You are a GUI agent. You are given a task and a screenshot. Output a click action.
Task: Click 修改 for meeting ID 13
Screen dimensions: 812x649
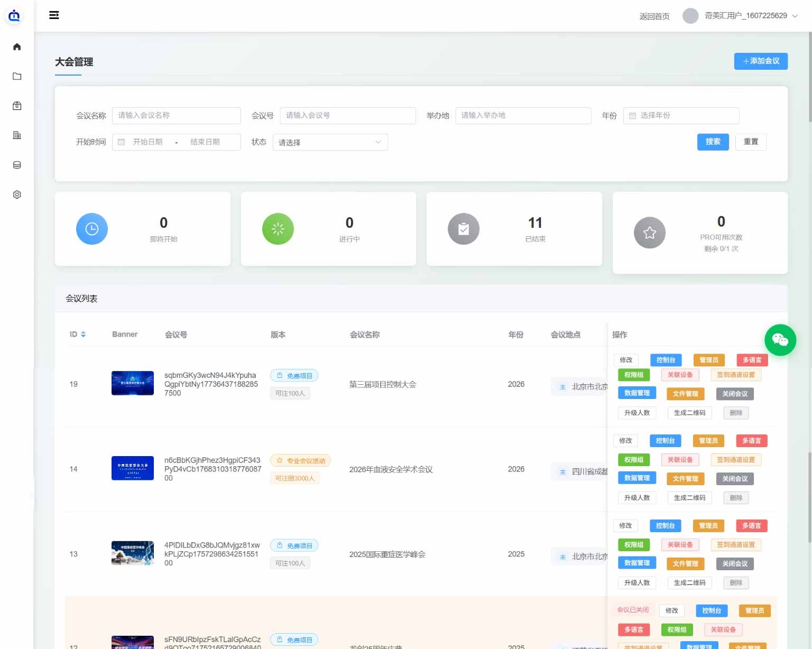pos(625,526)
